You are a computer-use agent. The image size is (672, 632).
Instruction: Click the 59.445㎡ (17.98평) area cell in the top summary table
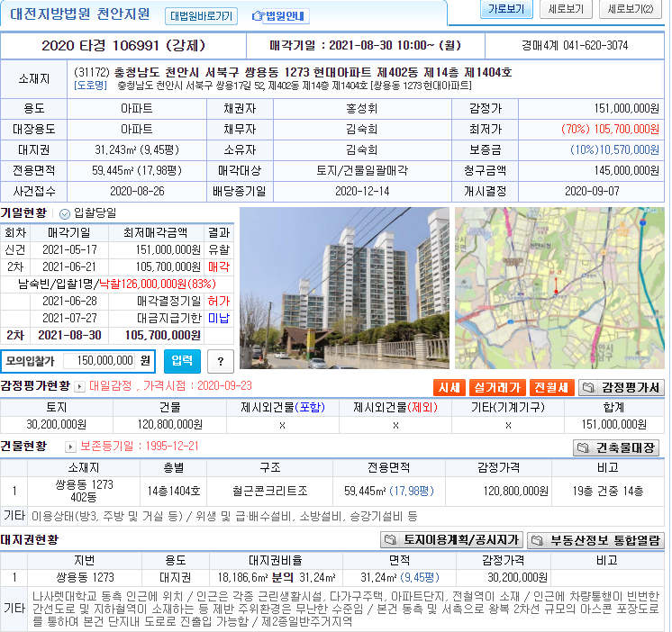[x=137, y=170]
